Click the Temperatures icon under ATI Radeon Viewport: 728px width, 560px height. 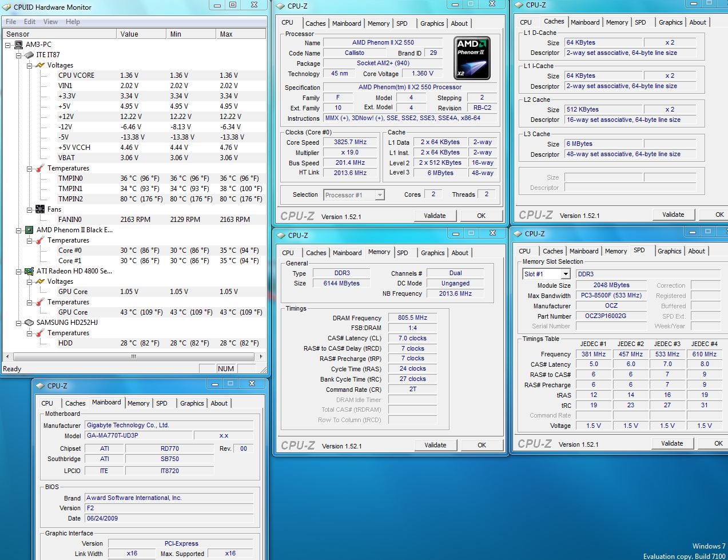click(x=40, y=302)
